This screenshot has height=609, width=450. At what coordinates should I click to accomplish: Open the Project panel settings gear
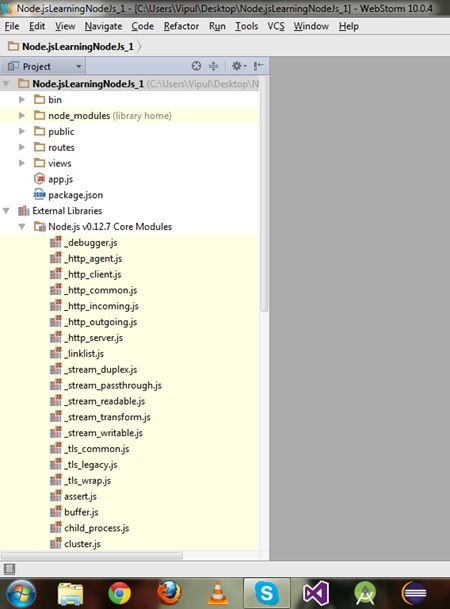238,66
